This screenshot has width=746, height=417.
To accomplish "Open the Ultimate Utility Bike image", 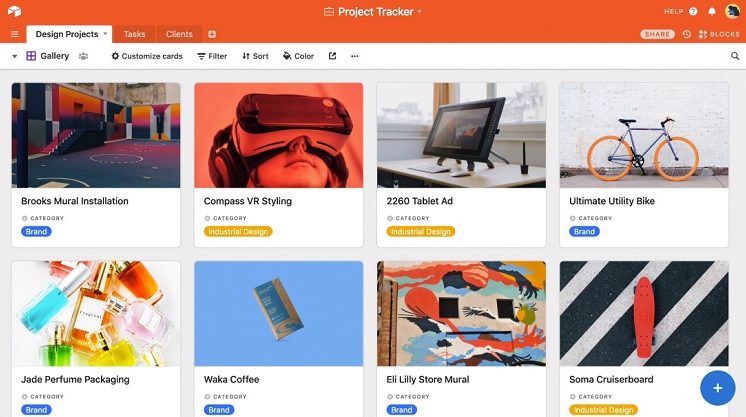I will pyautogui.click(x=644, y=135).
